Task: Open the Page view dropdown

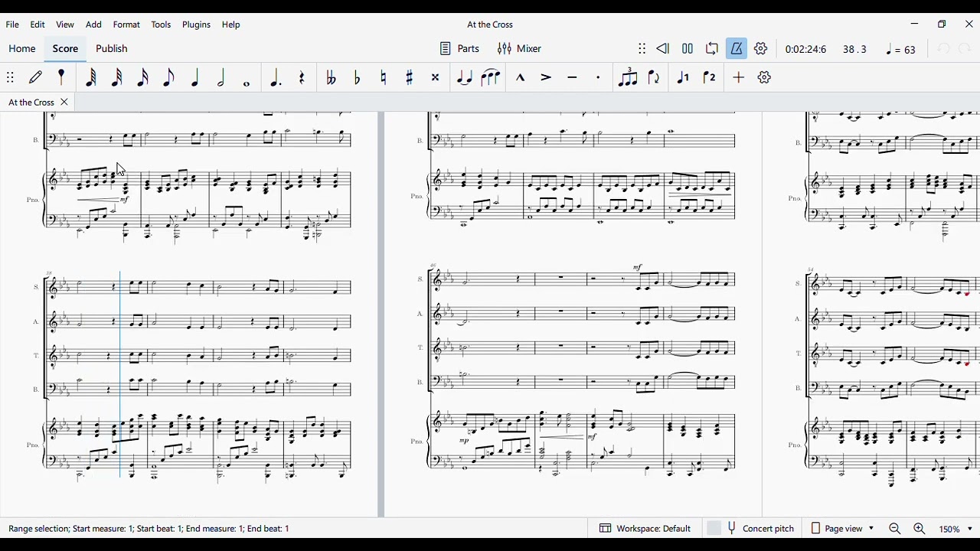Action: tap(842, 529)
